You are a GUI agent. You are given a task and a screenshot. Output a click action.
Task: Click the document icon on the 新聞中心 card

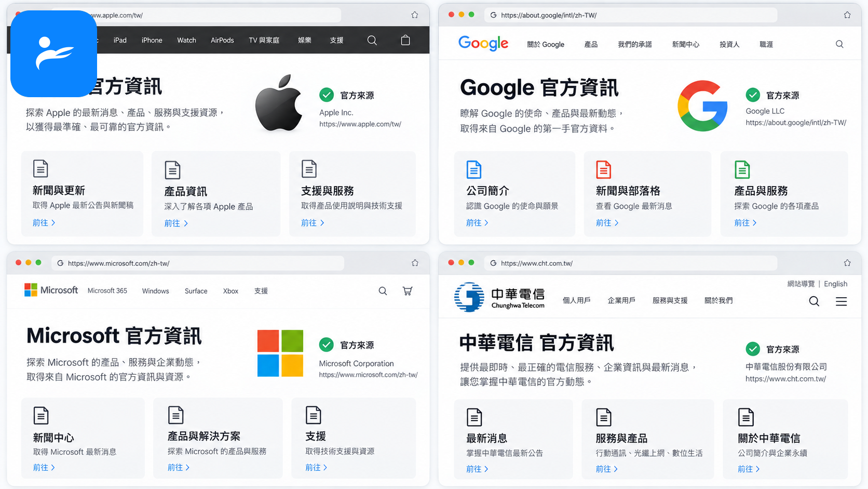pyautogui.click(x=41, y=416)
